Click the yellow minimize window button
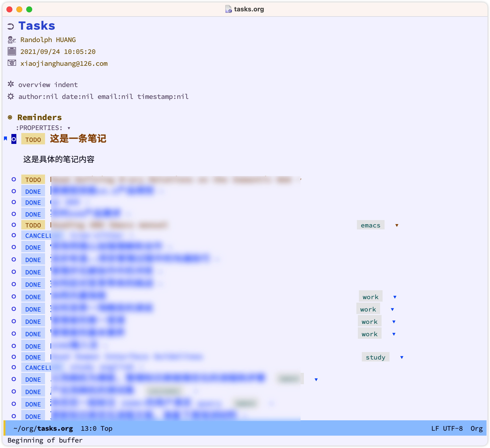 coord(19,9)
